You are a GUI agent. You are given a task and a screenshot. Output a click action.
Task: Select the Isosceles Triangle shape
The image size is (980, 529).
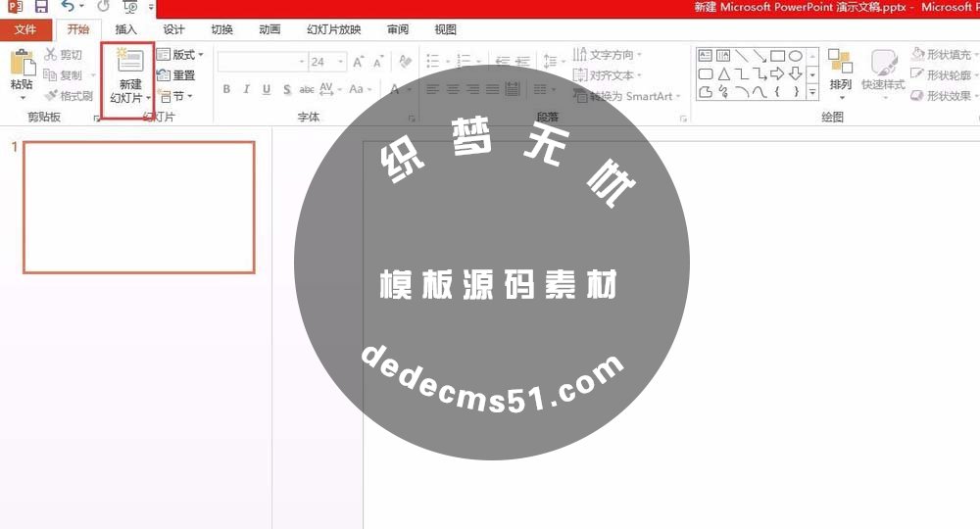tap(724, 74)
